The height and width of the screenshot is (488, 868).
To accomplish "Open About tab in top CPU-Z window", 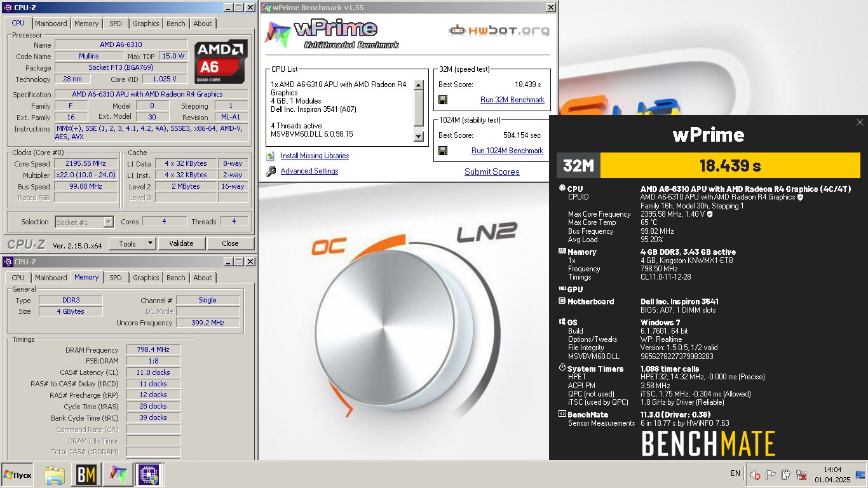I will pyautogui.click(x=203, y=24).
